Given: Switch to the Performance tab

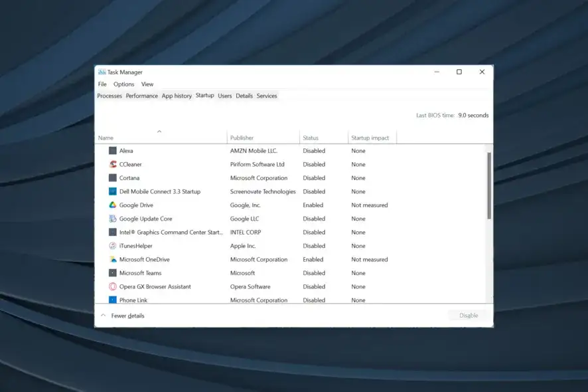Looking at the screenshot, I should pos(142,96).
